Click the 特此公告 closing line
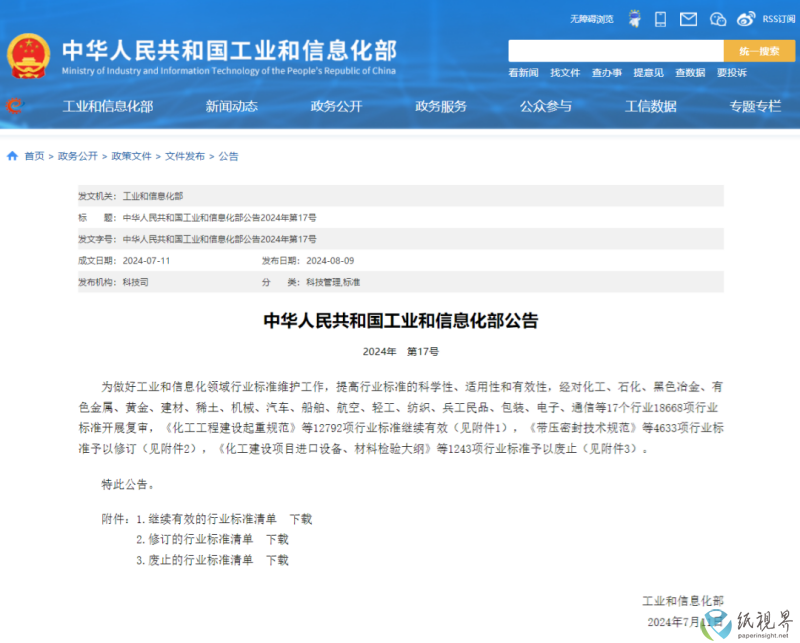This screenshot has height=643, width=800. point(128,484)
